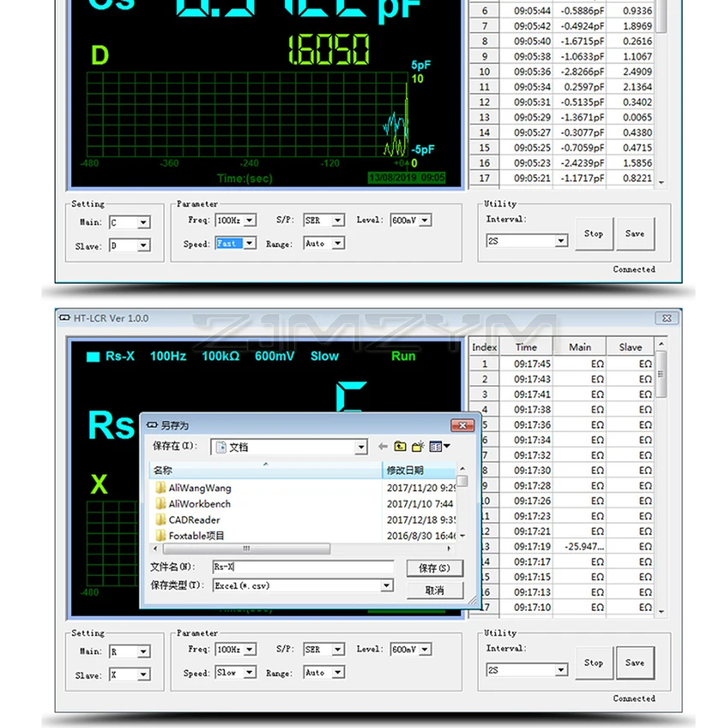Click the 保存(S) button

[434, 569]
